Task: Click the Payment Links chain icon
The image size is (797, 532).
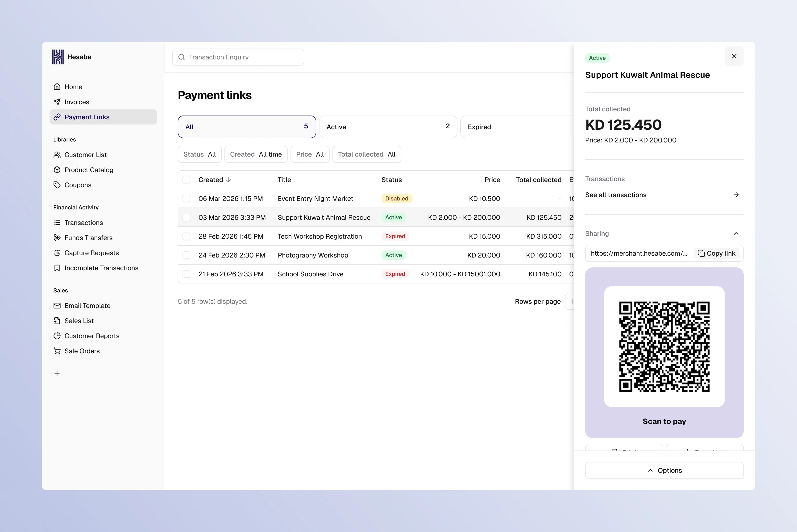Action: coord(57,117)
